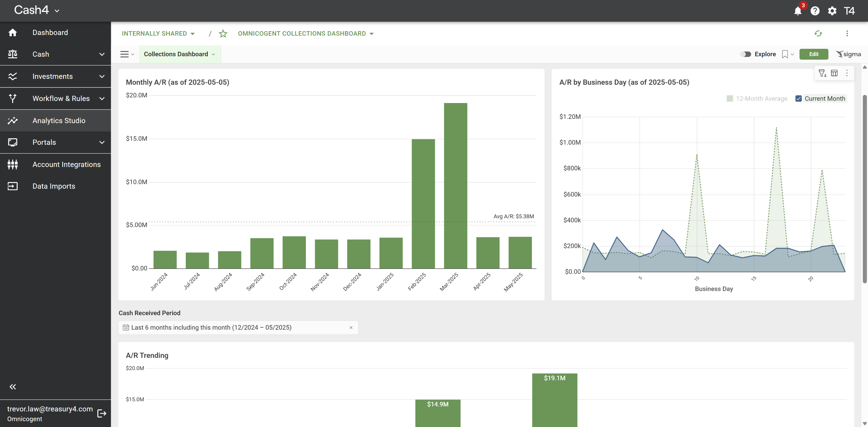Click the vertical page scrollbar
Viewport: 868px width, 427px height.
click(864, 190)
